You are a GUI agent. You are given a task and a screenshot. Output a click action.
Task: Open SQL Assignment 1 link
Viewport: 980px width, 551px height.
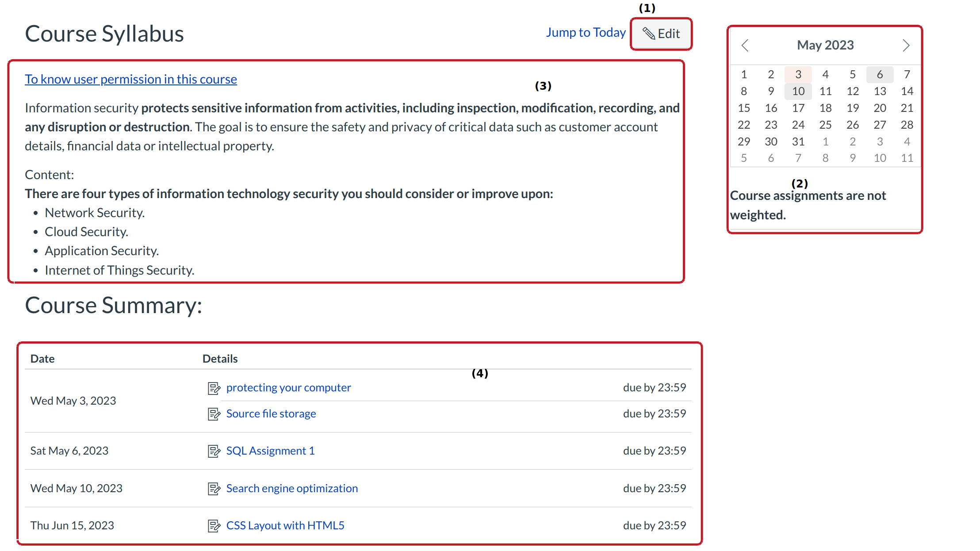[x=270, y=451]
